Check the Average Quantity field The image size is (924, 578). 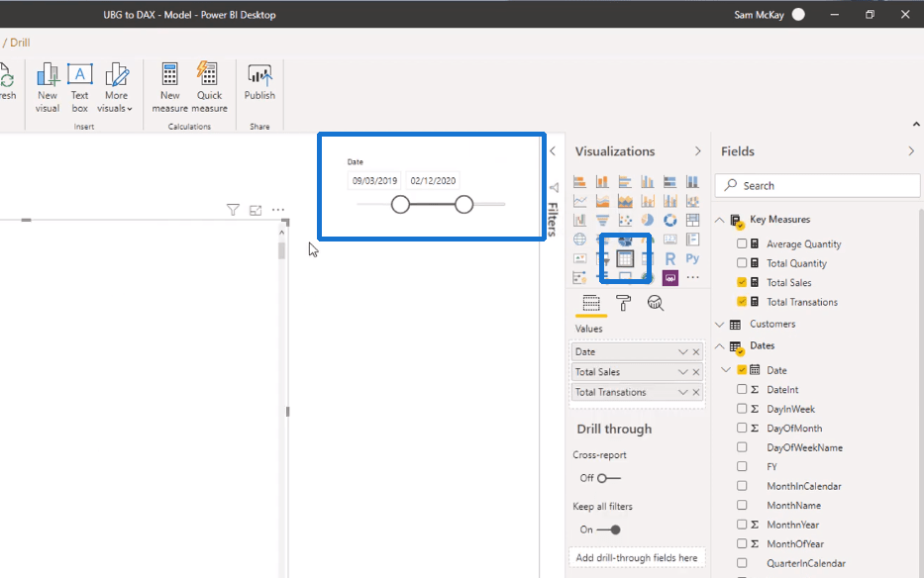[742, 243]
